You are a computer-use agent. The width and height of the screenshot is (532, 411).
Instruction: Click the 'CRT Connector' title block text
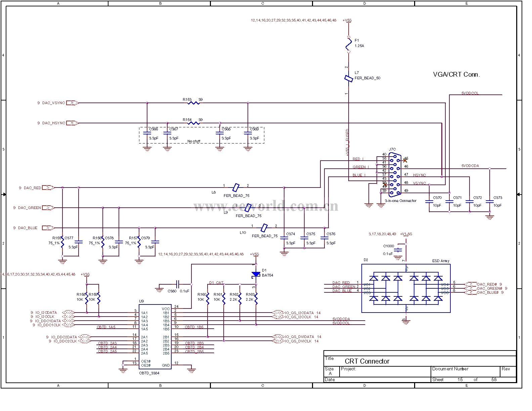pyautogui.click(x=367, y=361)
